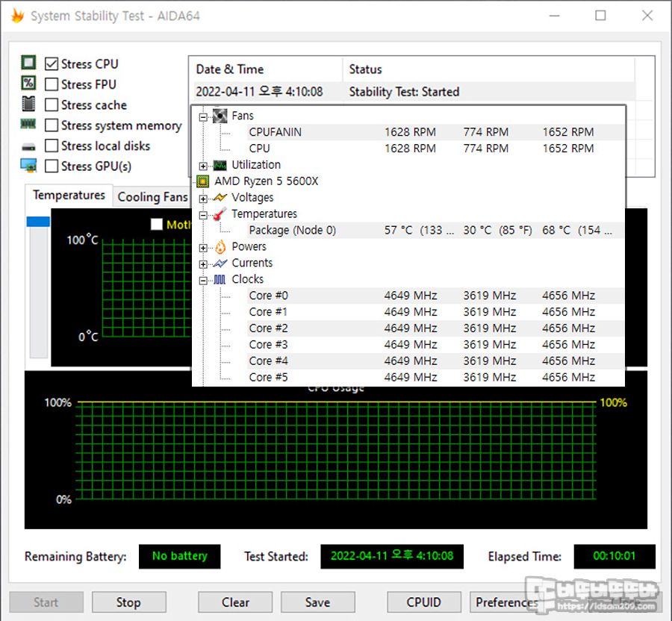
Task: Enable the Stress cache checkbox
Action: tap(52, 105)
